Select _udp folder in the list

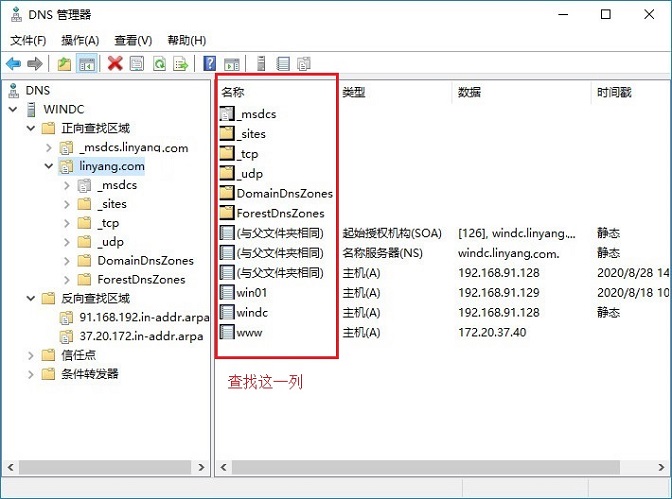pos(249,173)
